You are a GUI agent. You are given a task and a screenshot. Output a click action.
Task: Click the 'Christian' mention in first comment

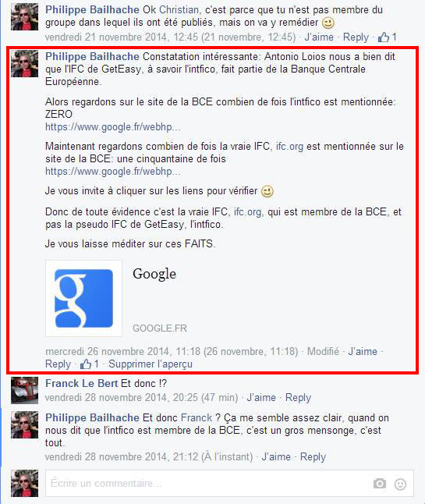click(179, 9)
